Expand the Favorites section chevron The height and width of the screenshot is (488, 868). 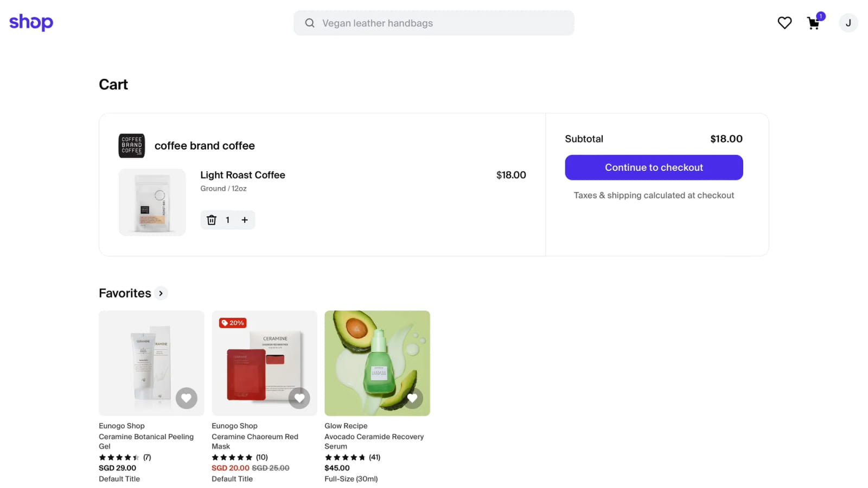(x=161, y=293)
